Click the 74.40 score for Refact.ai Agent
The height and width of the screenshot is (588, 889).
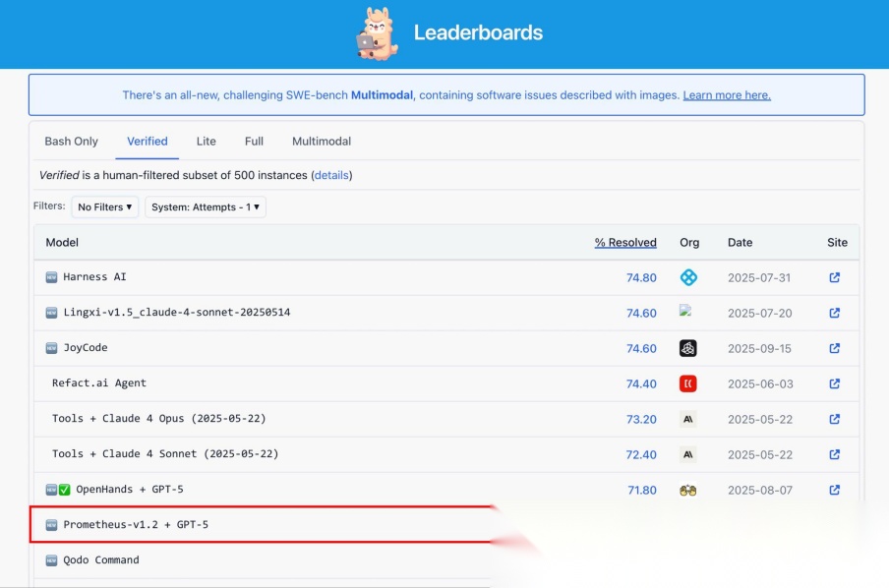(641, 383)
